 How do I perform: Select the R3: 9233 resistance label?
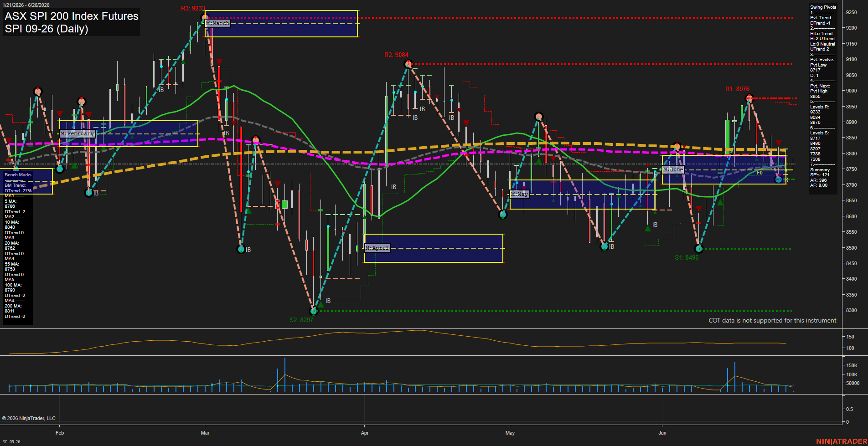(x=193, y=8)
